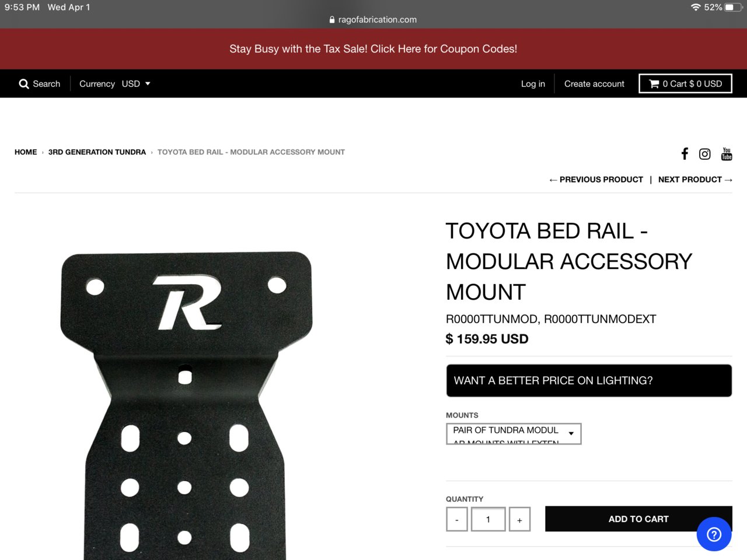Decrease quantity with minus button
747x560 pixels.
point(457,519)
